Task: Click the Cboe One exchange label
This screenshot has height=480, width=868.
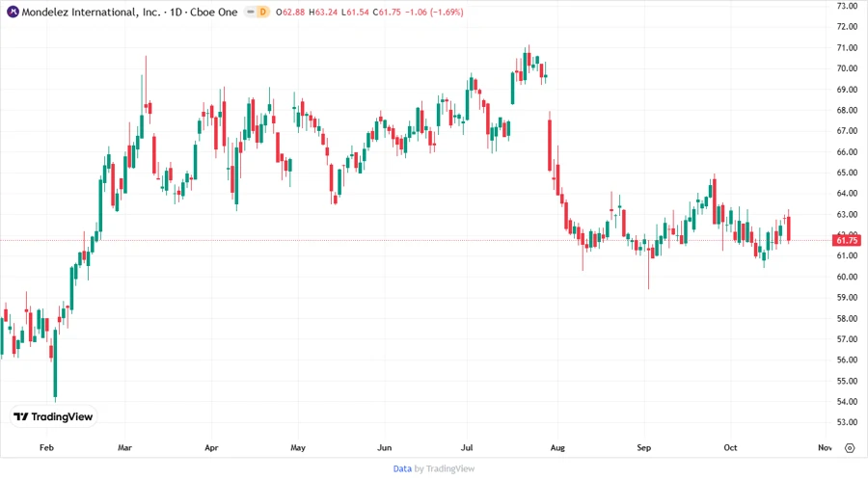Action: 214,12
